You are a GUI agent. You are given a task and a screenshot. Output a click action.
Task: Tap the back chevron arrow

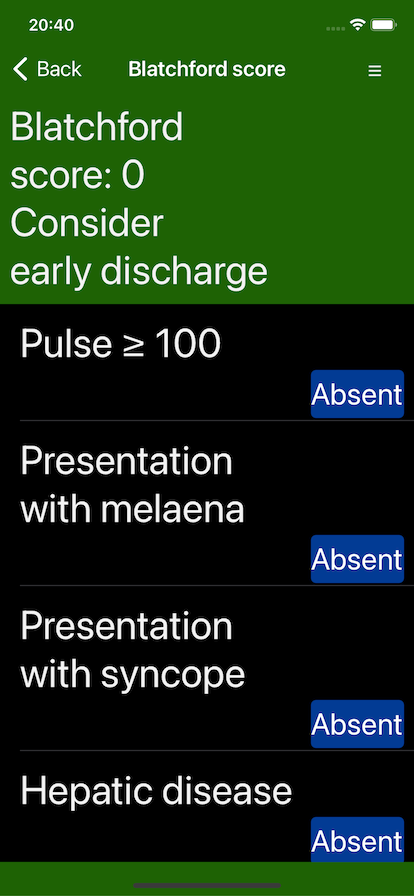tap(20, 69)
